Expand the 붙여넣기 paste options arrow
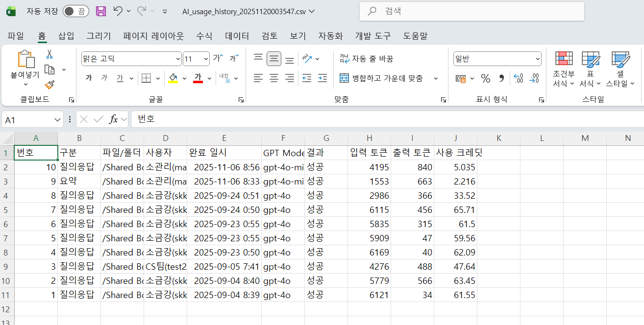 (x=25, y=85)
